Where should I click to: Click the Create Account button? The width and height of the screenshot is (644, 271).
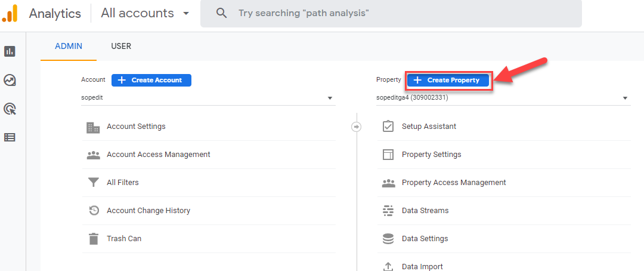pyautogui.click(x=151, y=80)
